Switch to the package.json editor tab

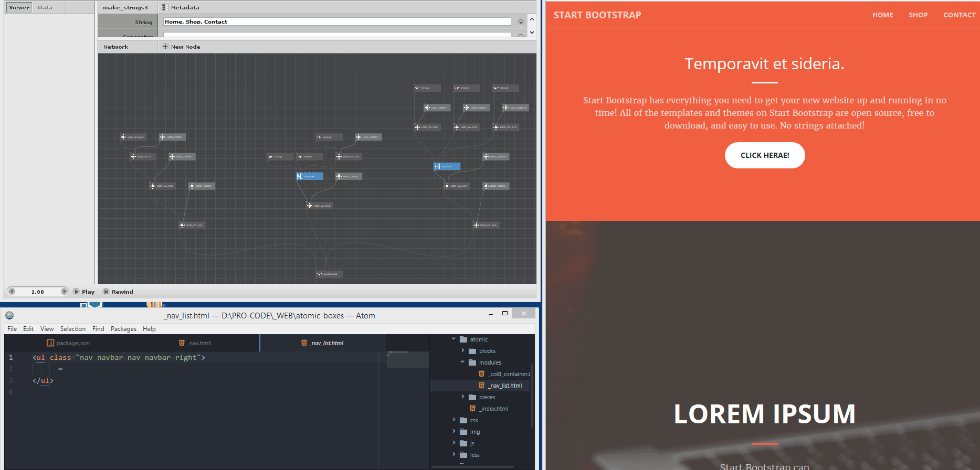[x=68, y=343]
